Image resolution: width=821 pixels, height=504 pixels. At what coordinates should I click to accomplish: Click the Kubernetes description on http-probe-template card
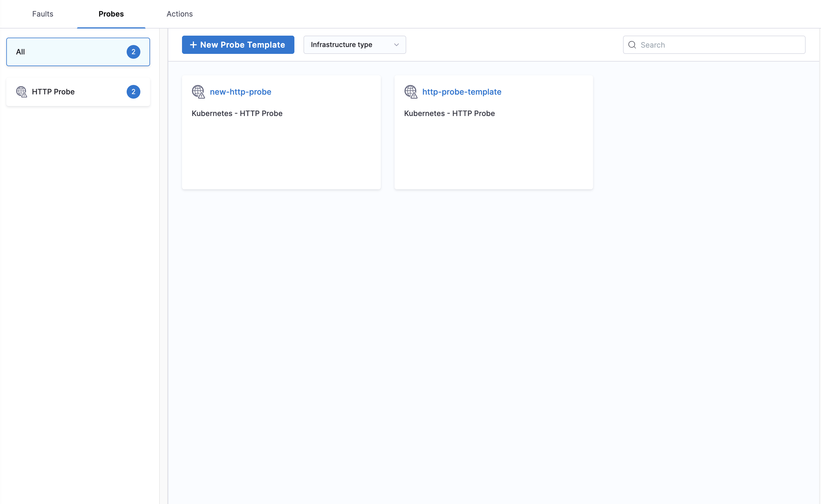coord(449,113)
